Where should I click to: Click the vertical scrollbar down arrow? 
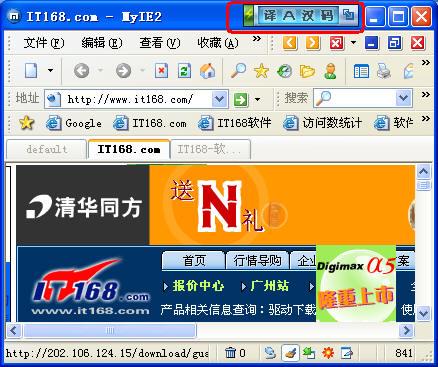click(424, 313)
